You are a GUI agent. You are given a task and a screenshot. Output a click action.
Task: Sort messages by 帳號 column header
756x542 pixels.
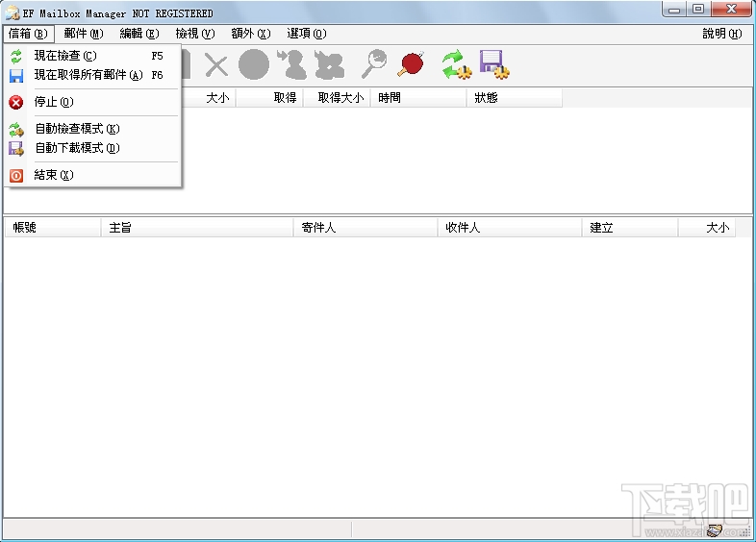[x=53, y=228]
